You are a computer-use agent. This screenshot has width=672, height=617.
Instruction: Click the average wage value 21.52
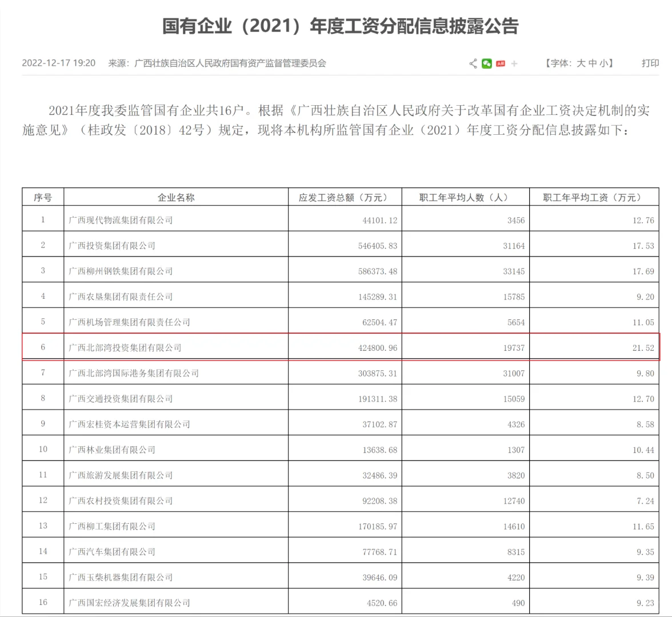[643, 348]
